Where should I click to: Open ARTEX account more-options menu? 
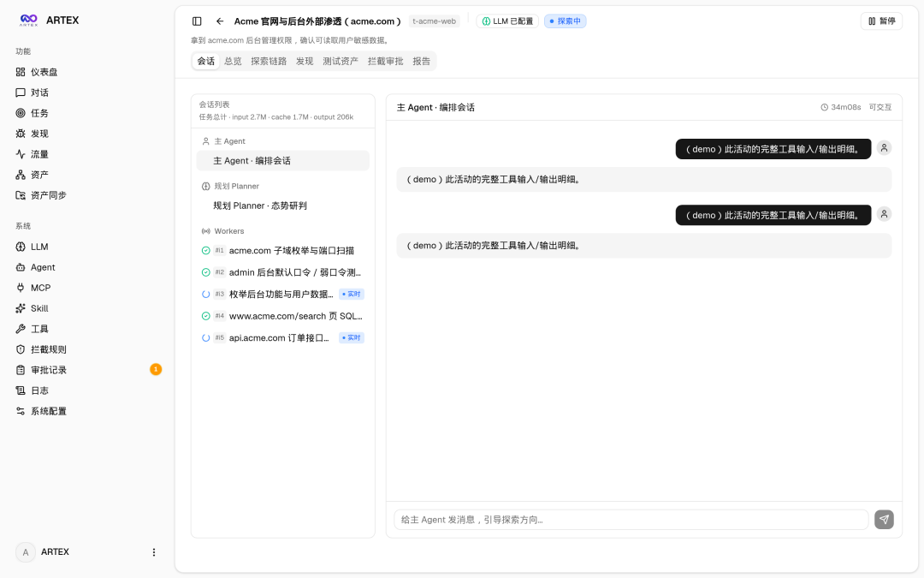coord(154,552)
